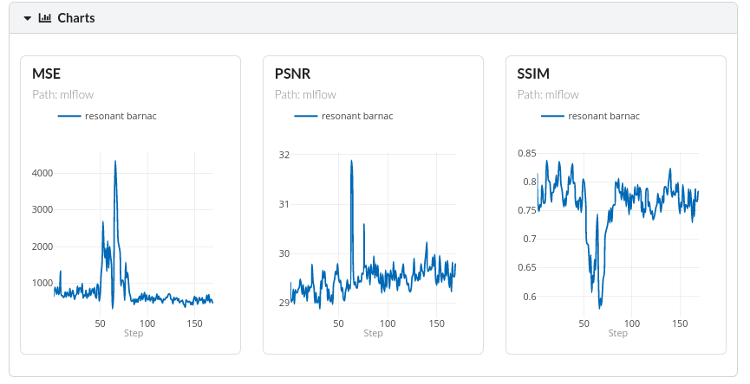Click the Path: mlflow text under MSE
Screen dimensions: 750x384
click(63, 95)
